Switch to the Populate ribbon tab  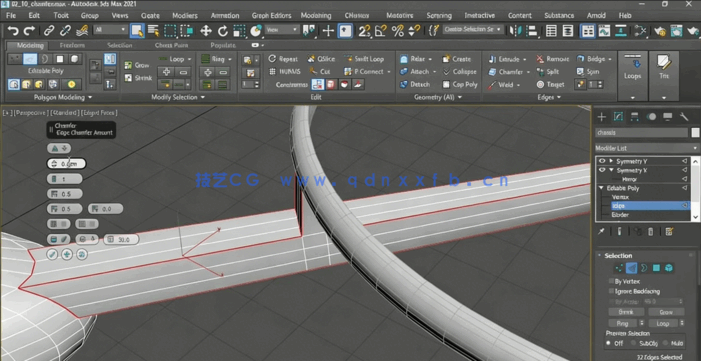[223, 45]
